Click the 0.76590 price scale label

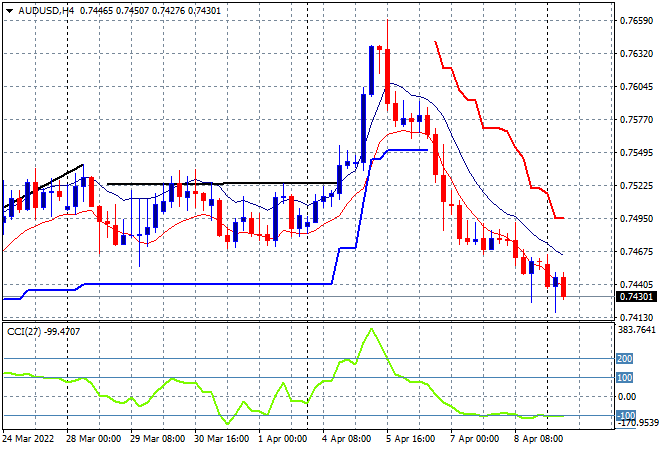point(636,21)
